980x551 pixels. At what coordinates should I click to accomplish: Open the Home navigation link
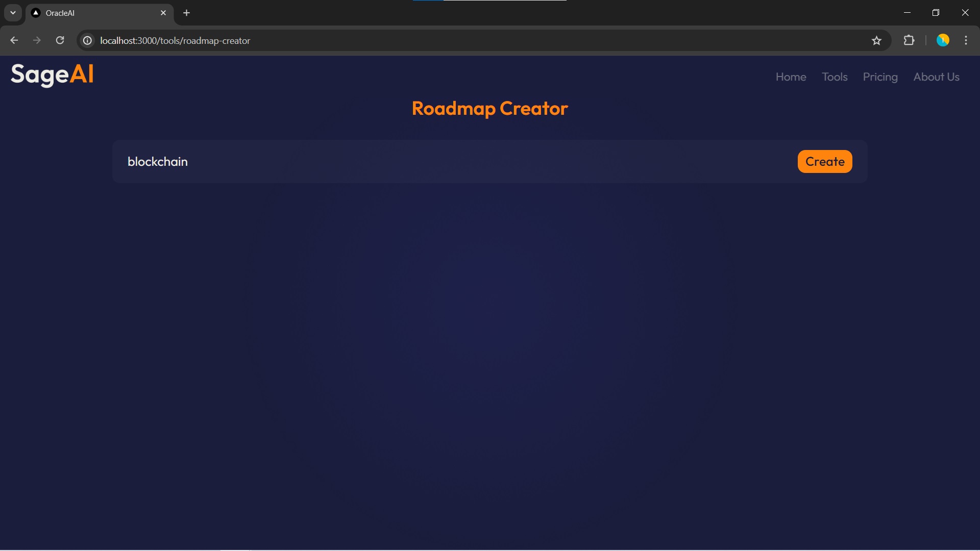tap(791, 77)
